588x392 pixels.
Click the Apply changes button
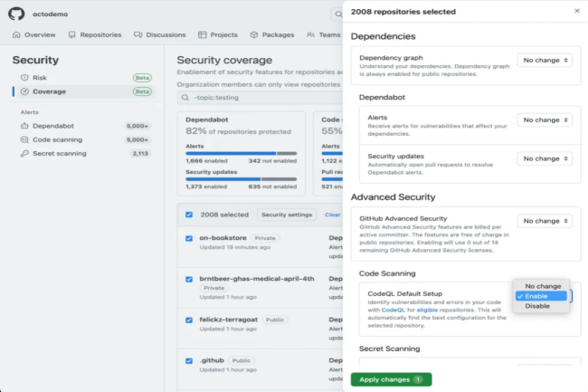click(391, 379)
